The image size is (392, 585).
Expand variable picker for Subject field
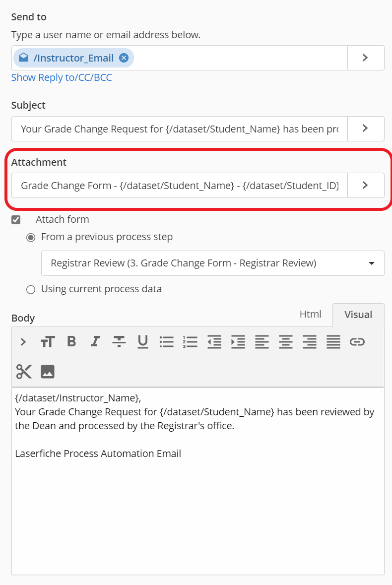pos(366,129)
